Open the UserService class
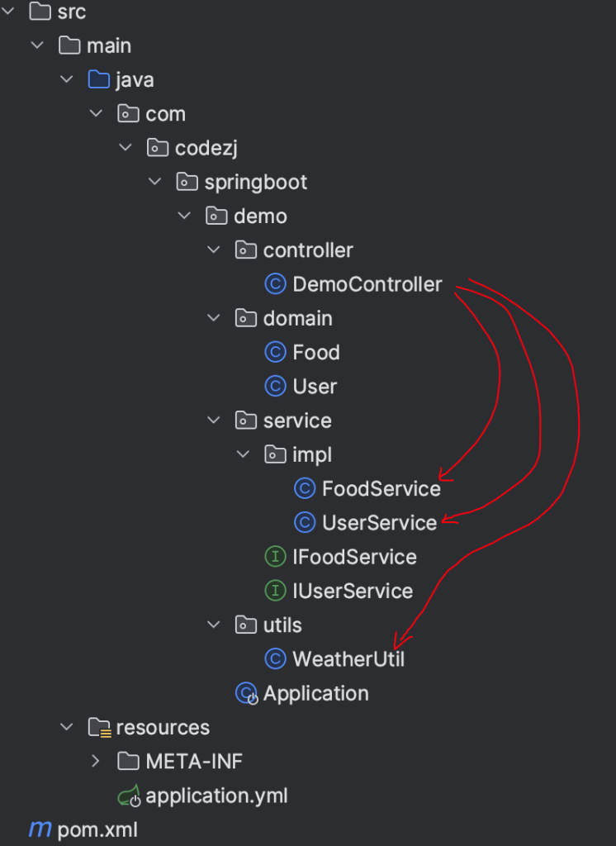616x846 pixels. [x=379, y=522]
